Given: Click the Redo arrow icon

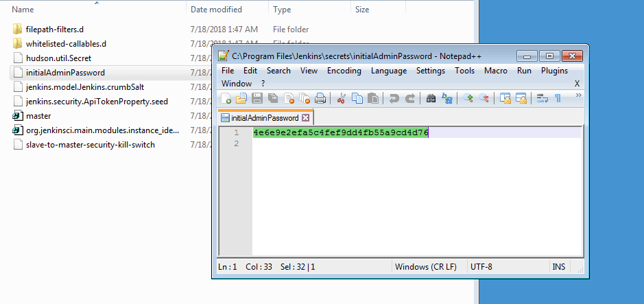Looking at the screenshot, I should [x=410, y=99].
